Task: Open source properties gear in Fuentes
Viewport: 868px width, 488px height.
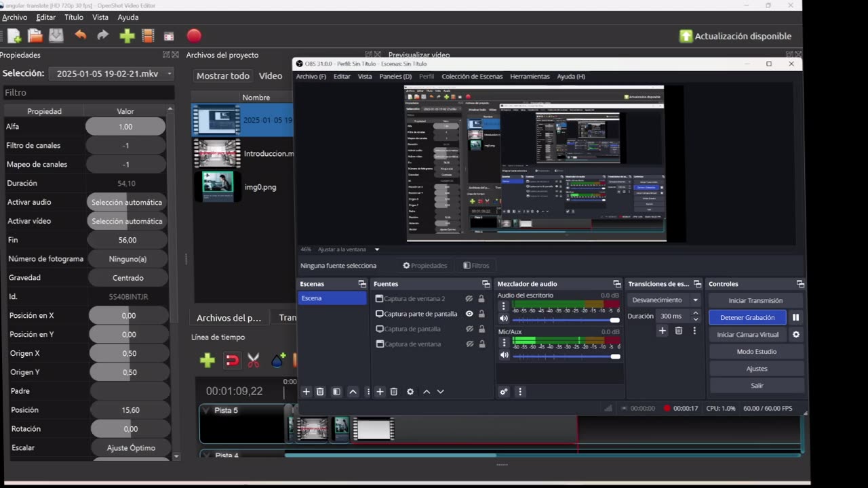Action: [410, 392]
